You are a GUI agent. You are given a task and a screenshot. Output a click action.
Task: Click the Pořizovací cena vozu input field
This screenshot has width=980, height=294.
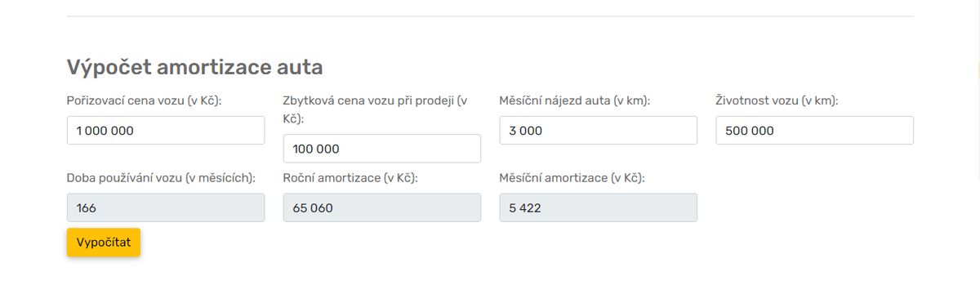click(166, 130)
